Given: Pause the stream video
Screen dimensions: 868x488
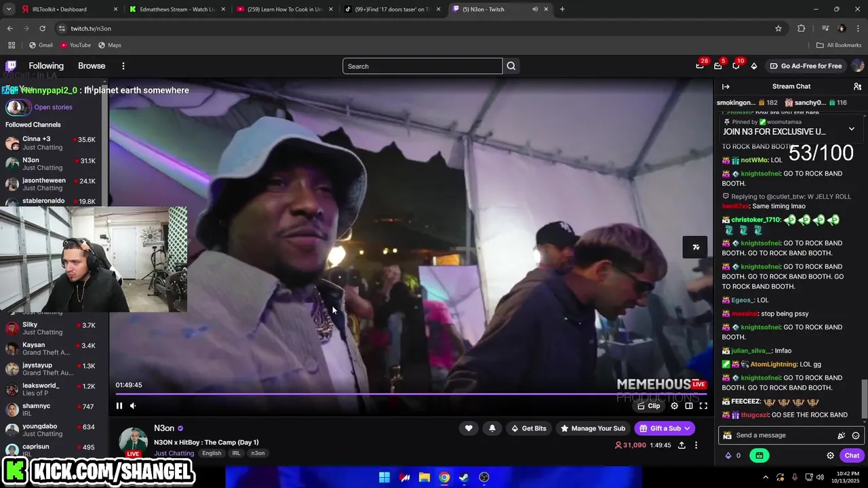Looking at the screenshot, I should pos(119,406).
